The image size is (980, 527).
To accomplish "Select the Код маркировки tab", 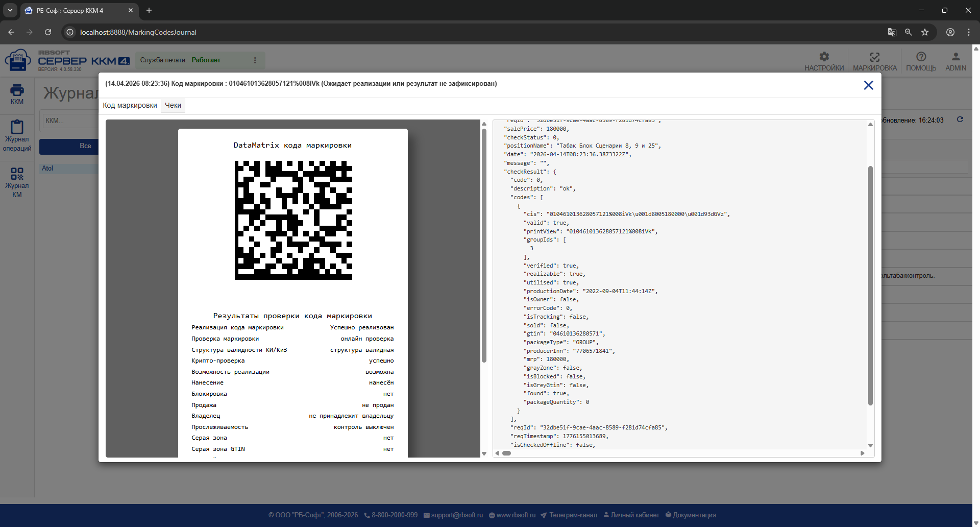I will point(130,105).
